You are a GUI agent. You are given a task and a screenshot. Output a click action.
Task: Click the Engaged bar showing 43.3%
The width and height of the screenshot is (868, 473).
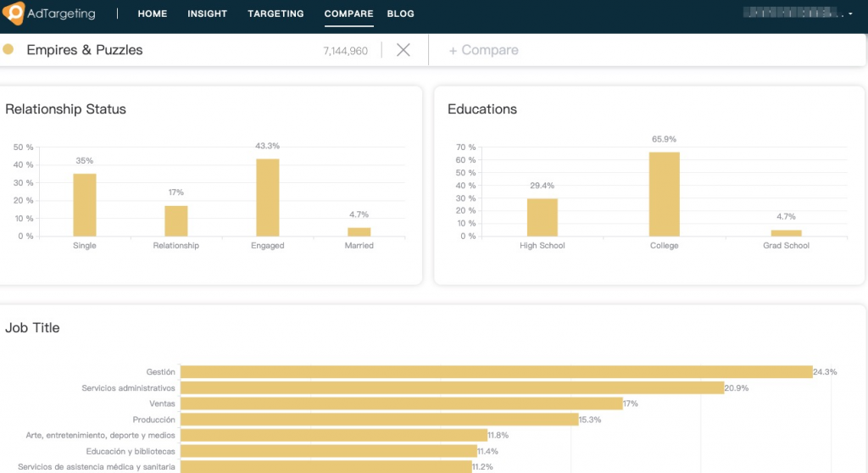267,198
